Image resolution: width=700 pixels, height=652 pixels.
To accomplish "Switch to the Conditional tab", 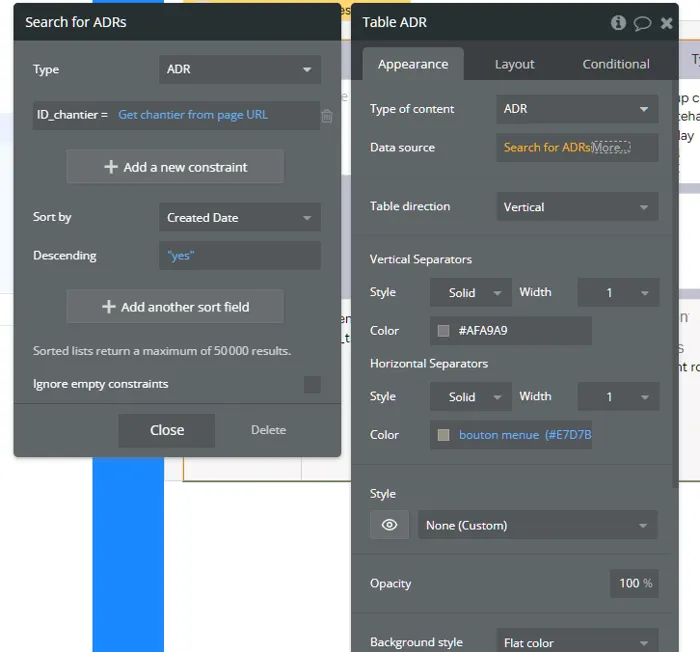I will click(616, 64).
